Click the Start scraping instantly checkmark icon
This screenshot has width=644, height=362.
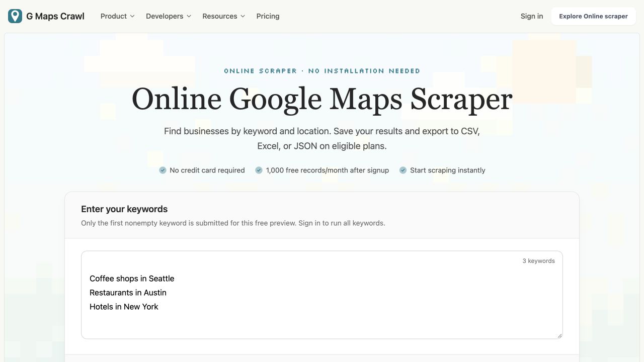pos(403,170)
